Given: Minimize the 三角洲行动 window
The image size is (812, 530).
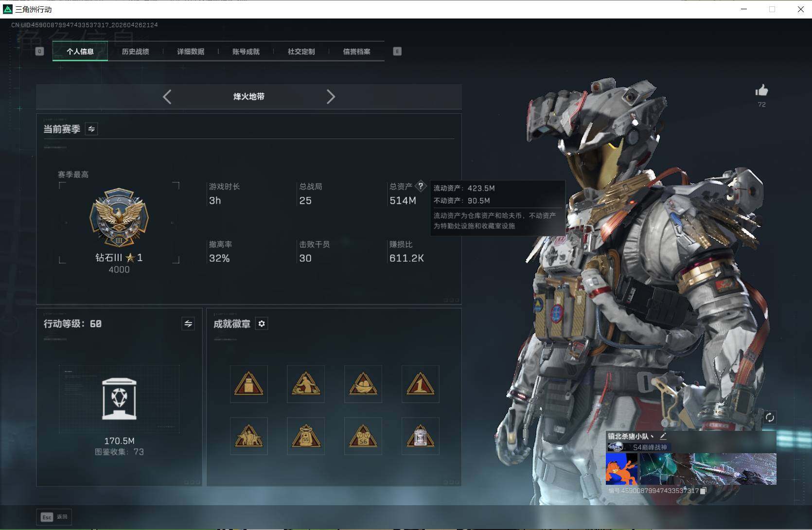Looking at the screenshot, I should click(x=744, y=9).
